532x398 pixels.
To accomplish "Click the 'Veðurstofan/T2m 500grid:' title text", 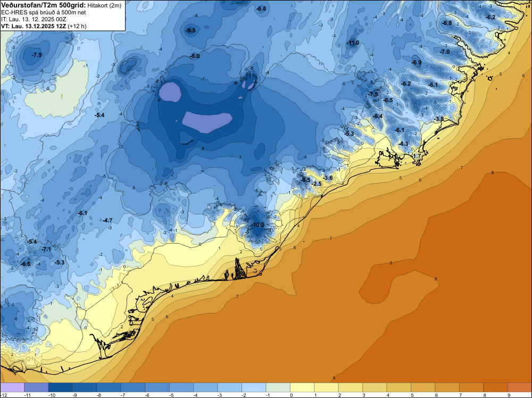I will tap(44, 5).
